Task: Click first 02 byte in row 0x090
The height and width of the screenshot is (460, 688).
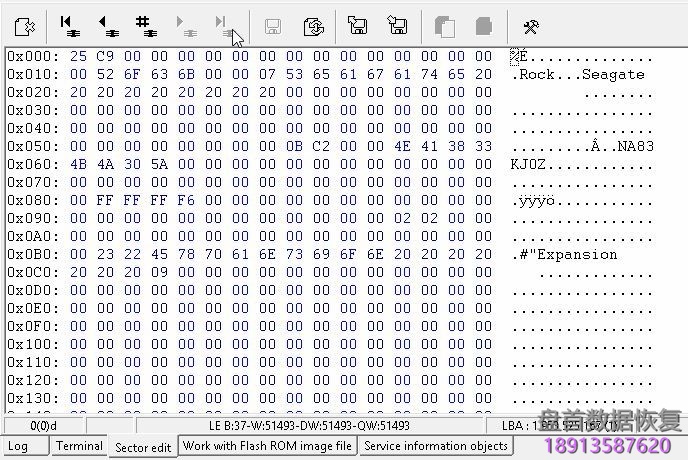Action: coord(402,218)
